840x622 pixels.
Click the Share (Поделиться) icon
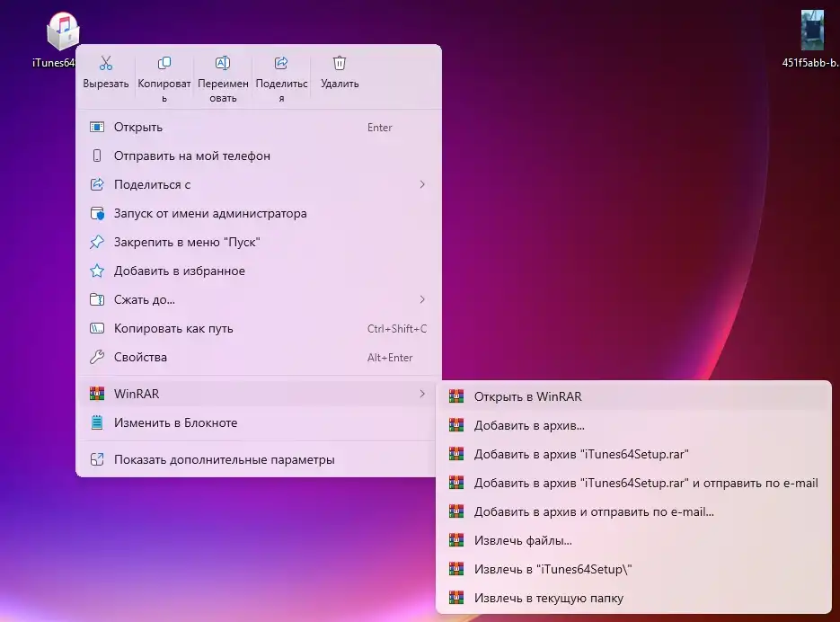pyautogui.click(x=280, y=63)
